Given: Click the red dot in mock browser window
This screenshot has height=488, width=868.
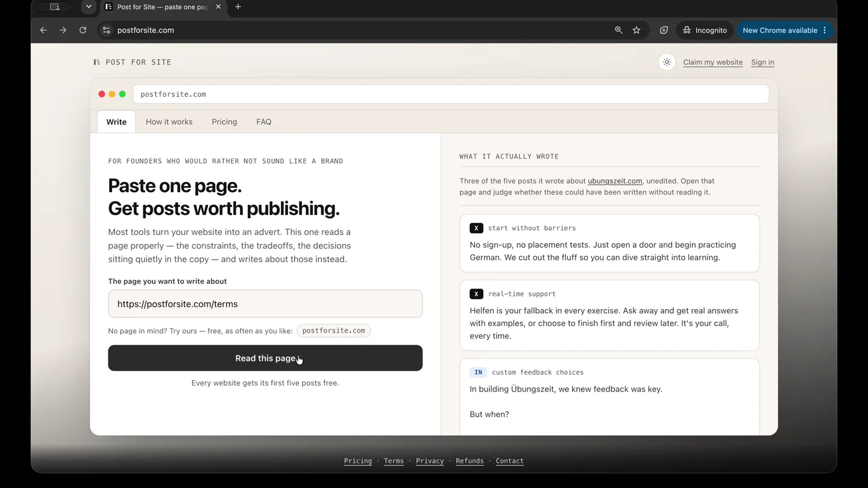Looking at the screenshot, I should point(102,94).
